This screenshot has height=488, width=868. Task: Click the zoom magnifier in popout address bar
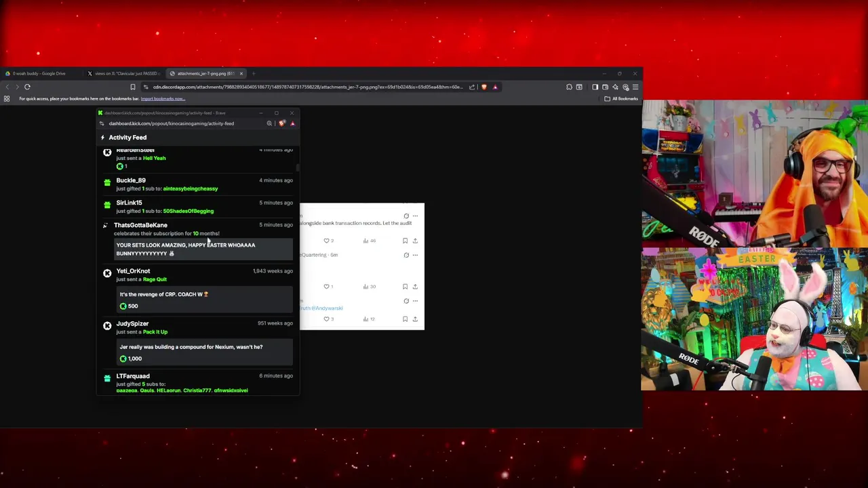click(x=269, y=123)
